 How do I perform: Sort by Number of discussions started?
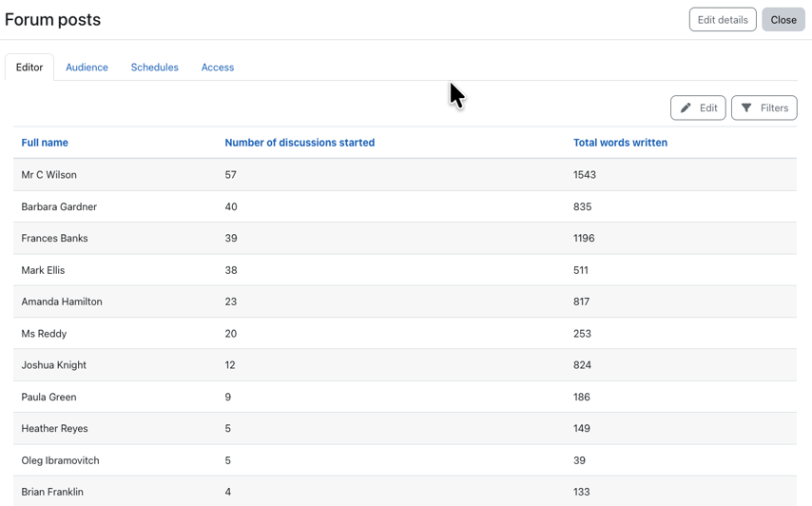click(300, 143)
